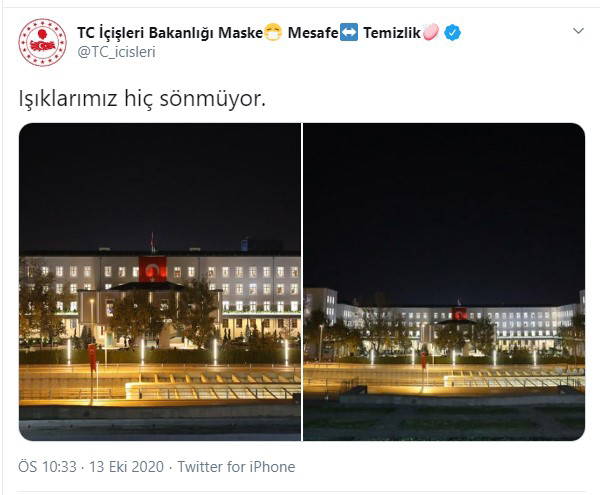Click the left-right arrow emoji after Mesafe
The width and height of the screenshot is (600, 495).
click(x=349, y=32)
